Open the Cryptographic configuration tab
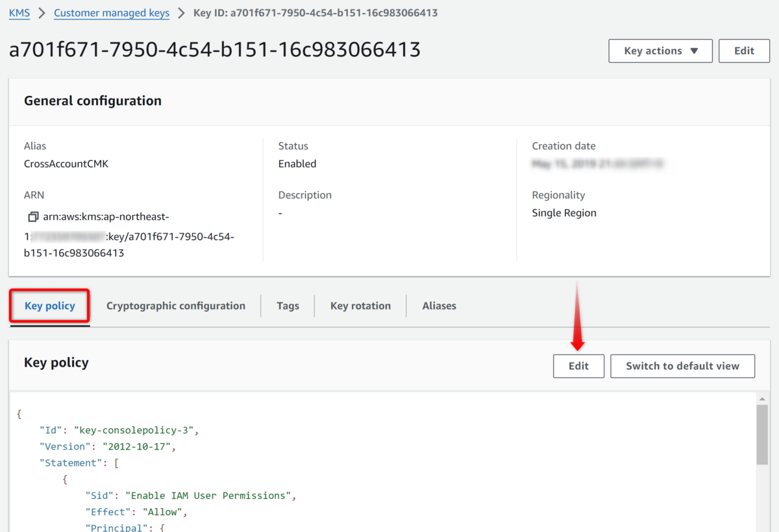The width and height of the screenshot is (779, 532). pos(176,306)
